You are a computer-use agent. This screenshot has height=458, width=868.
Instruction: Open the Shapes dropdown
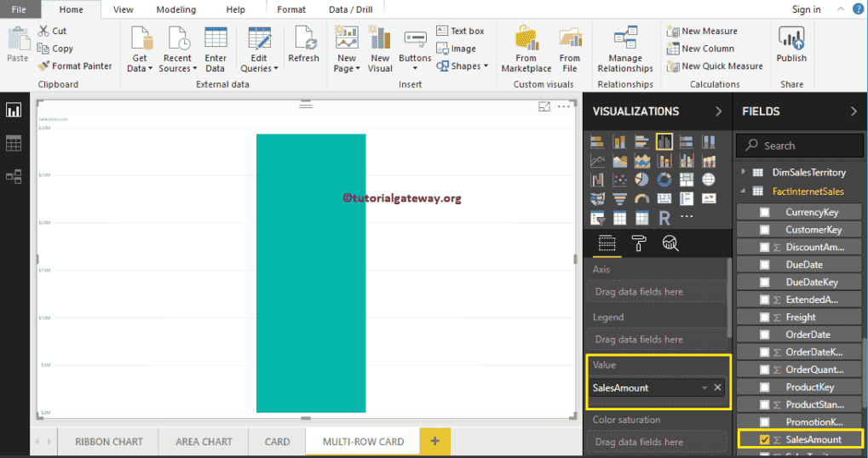463,66
